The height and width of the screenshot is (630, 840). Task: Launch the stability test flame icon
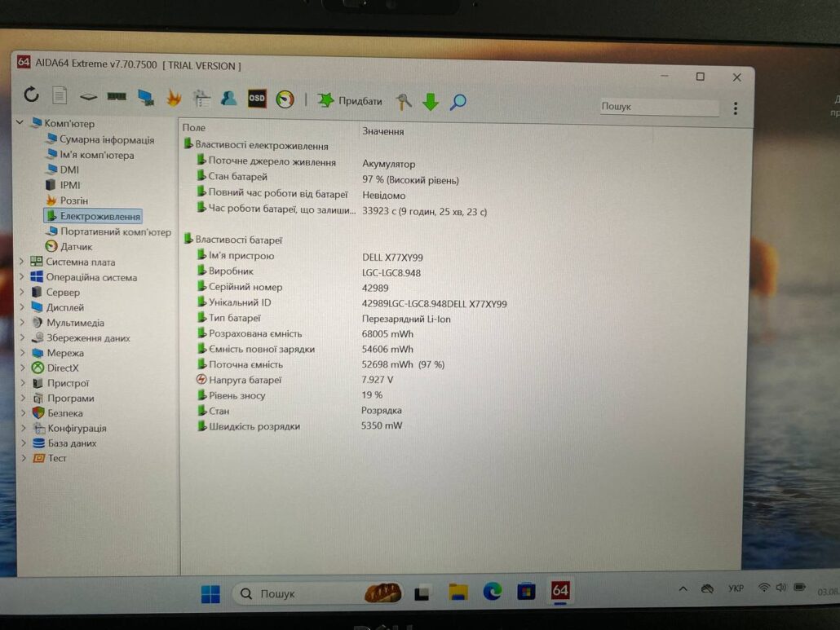tap(174, 98)
